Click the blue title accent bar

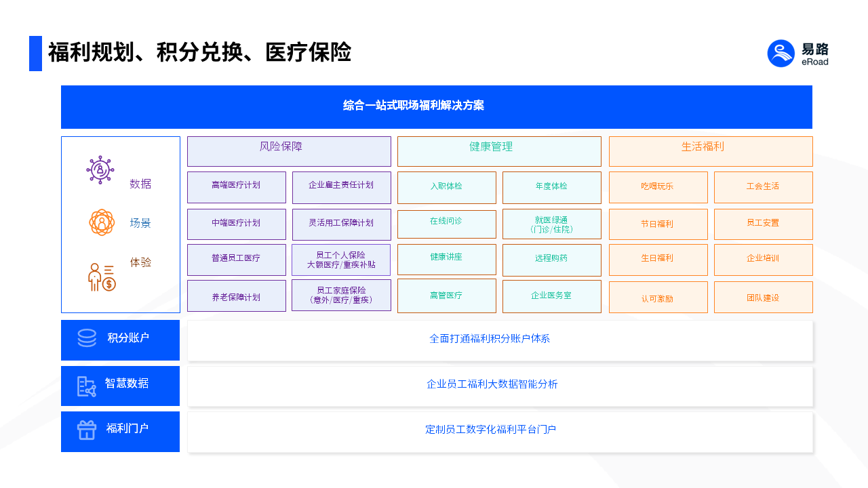[35, 54]
